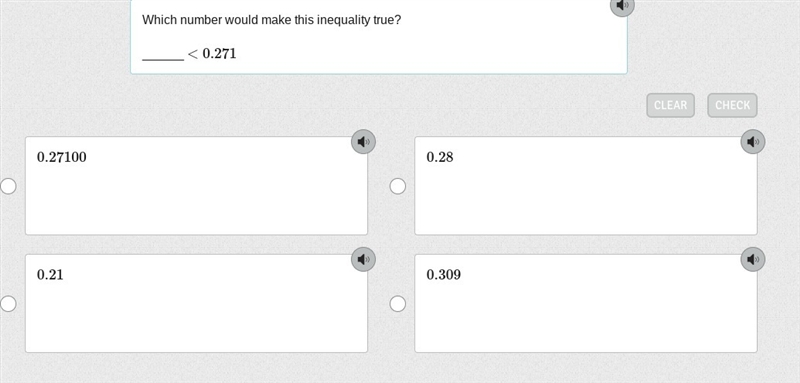Play audio for the 0.28 answer
The image size is (800, 383).
tap(753, 142)
